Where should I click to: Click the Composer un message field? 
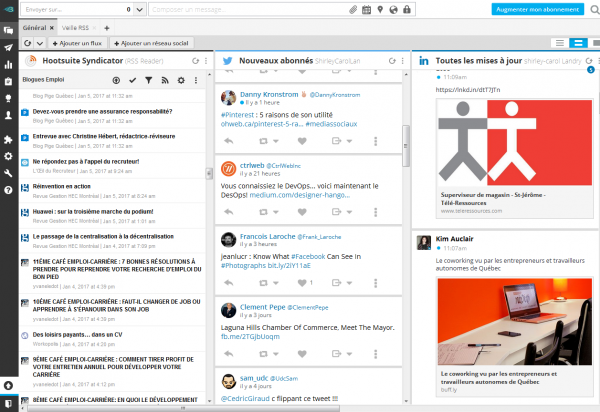pos(249,10)
